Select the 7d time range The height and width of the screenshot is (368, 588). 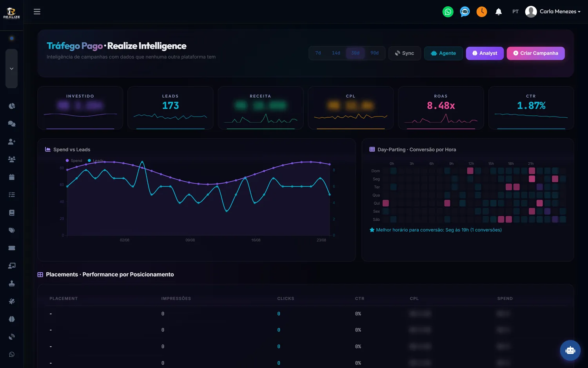coord(318,53)
